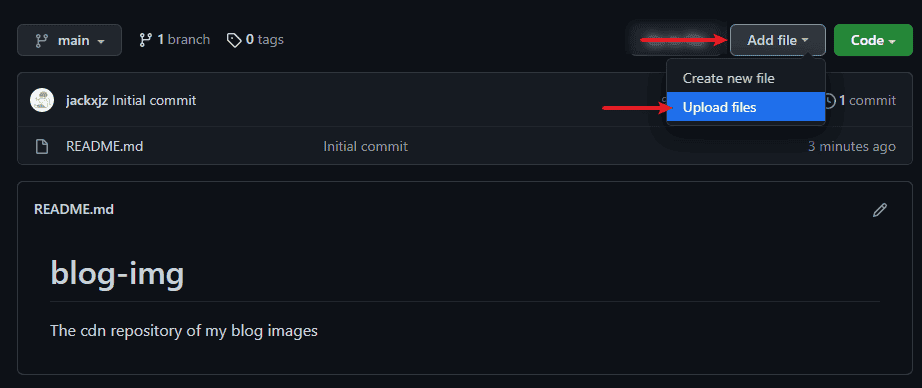Open the 0 tags link
The width and height of the screenshot is (922, 388).
tap(256, 40)
